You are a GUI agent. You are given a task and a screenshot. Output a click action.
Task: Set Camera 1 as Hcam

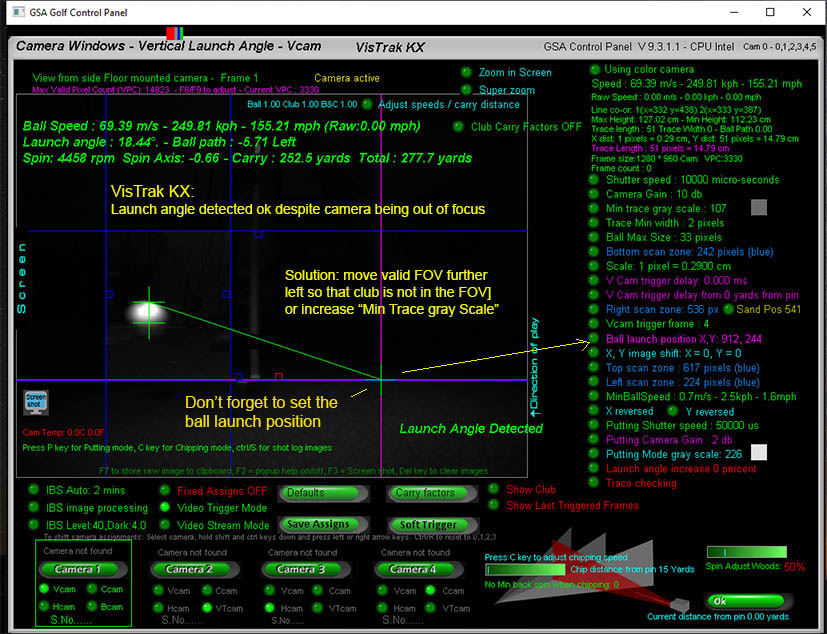tap(44, 606)
